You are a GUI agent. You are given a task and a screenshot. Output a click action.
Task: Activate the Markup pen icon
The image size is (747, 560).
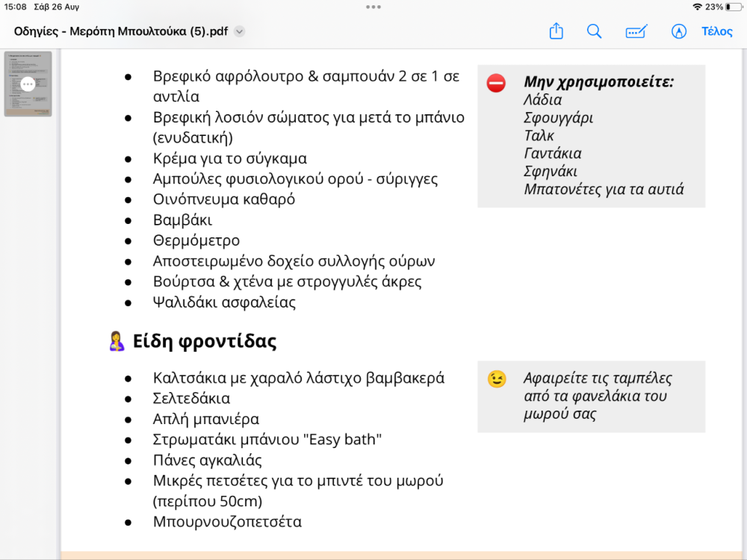pyautogui.click(x=678, y=31)
